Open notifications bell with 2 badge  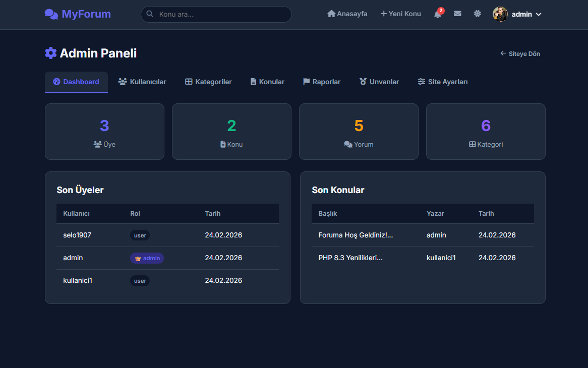(438, 14)
